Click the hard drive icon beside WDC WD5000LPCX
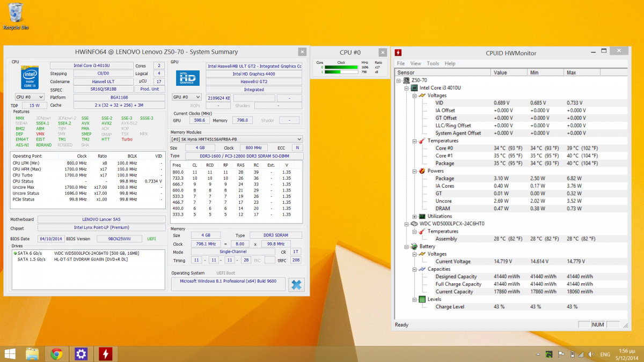The height and width of the screenshot is (362, 644). [x=414, y=224]
